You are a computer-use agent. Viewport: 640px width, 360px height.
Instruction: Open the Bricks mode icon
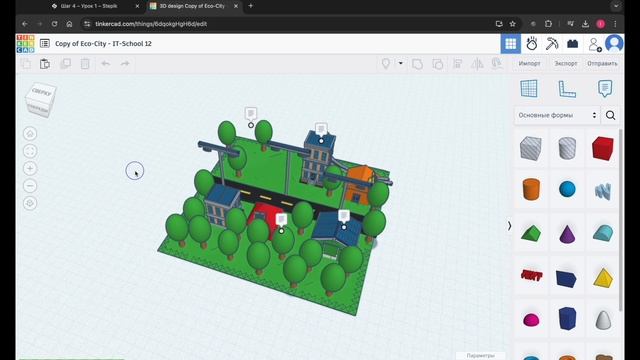tap(573, 44)
